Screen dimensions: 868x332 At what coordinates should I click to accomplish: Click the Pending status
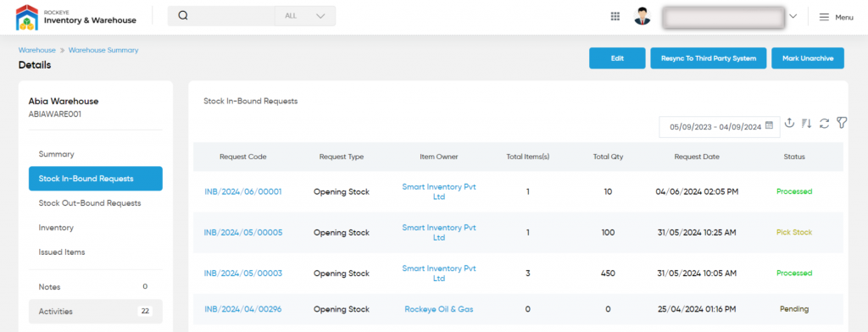794,309
